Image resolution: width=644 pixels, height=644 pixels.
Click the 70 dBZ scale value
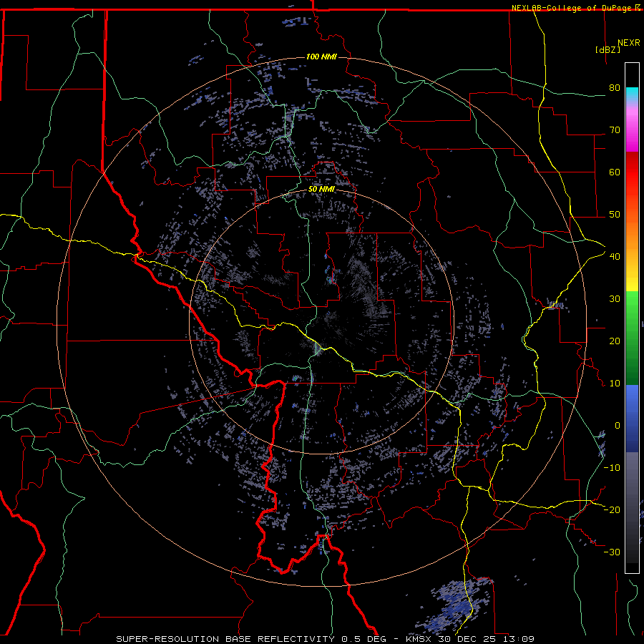pyautogui.click(x=615, y=130)
